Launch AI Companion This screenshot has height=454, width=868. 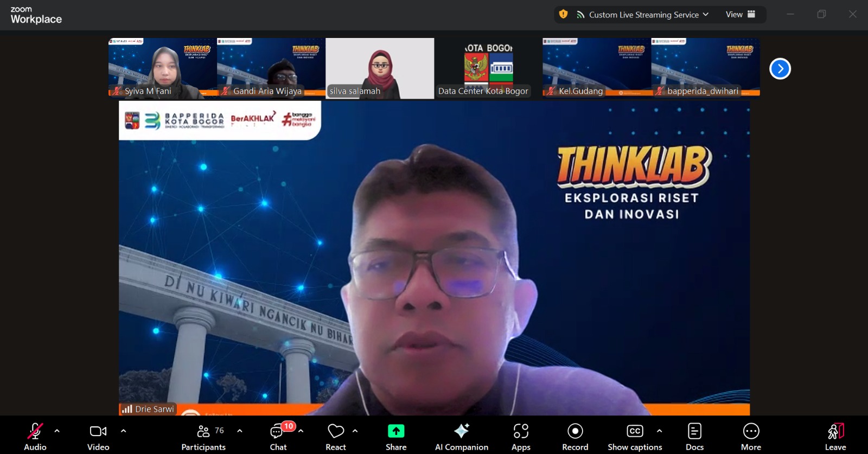461,432
